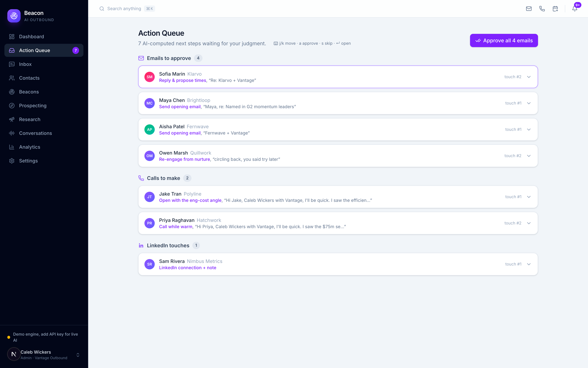The width and height of the screenshot is (588, 368).
Task: Open Contacts in the sidebar
Action: pyautogui.click(x=44, y=78)
